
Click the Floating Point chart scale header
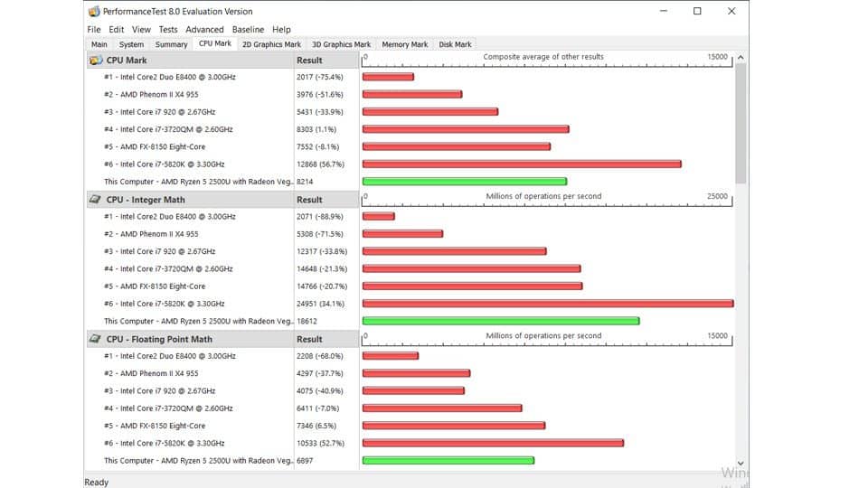click(x=547, y=339)
